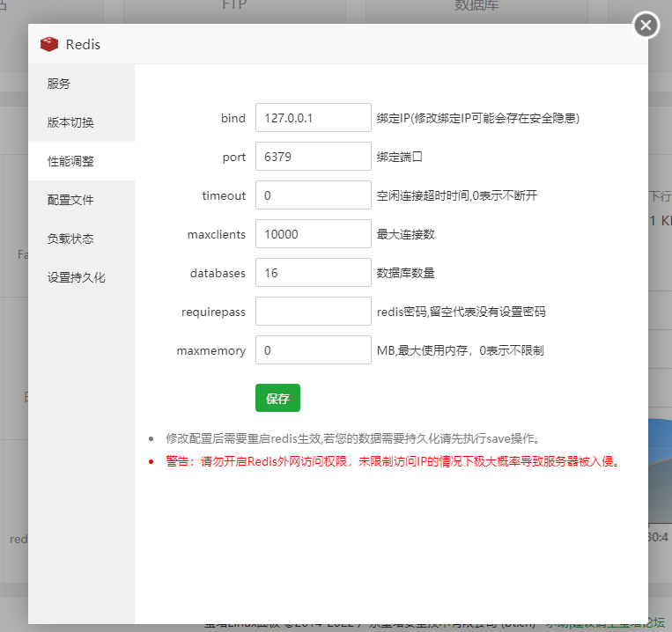
Task: Switch to the 版本切换 tab
Action: tap(81, 122)
